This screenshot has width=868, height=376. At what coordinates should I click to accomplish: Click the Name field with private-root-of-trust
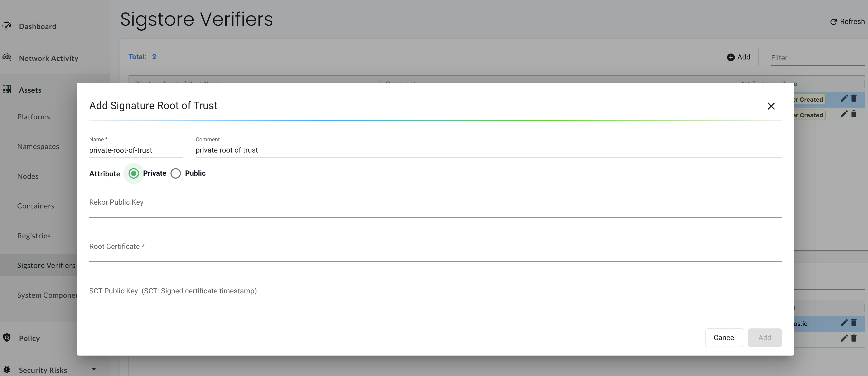(x=136, y=150)
